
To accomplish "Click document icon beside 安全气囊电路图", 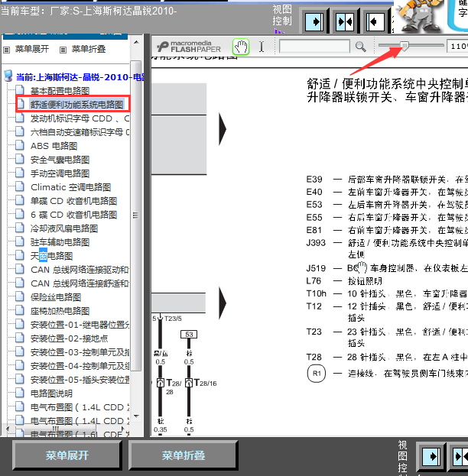I will 20,159.
